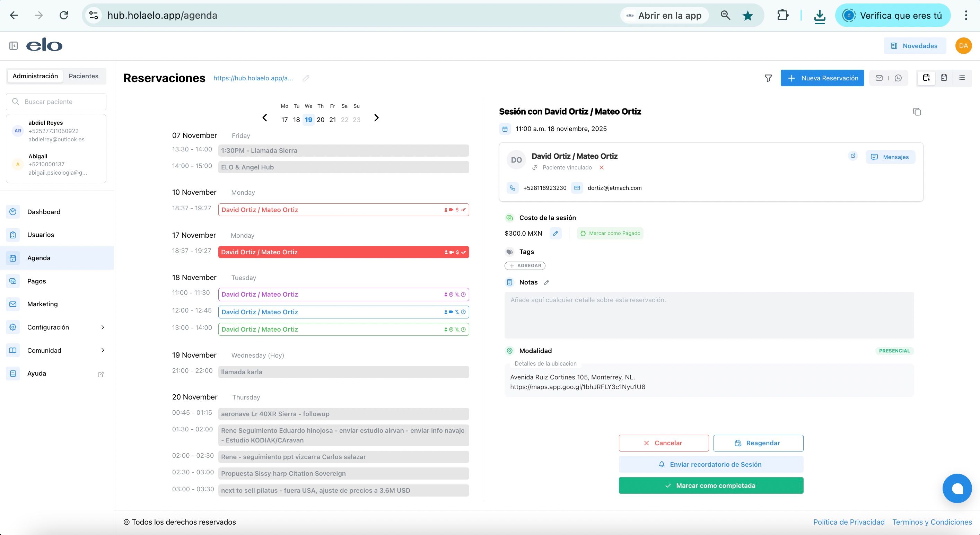Viewport: 980px width, 535px height.
Task: Toggle Marcar como Pagado
Action: [x=610, y=233]
